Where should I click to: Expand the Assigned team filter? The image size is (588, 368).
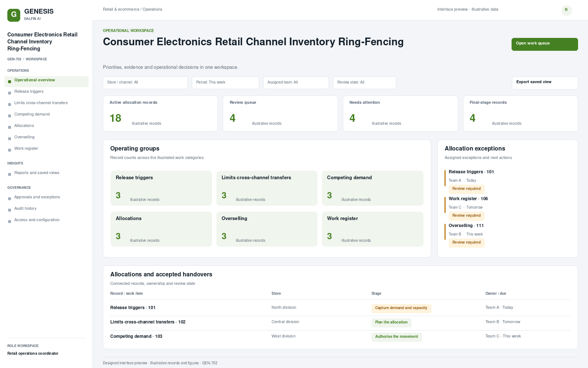(296, 82)
